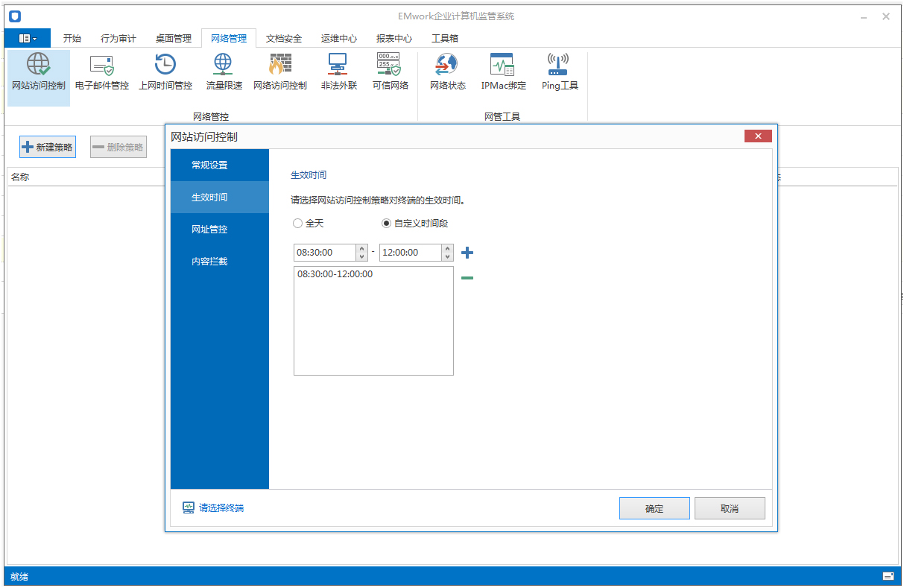Open the 网址管控 sidebar section
Viewport: 904px width, 588px height.
pos(209,230)
